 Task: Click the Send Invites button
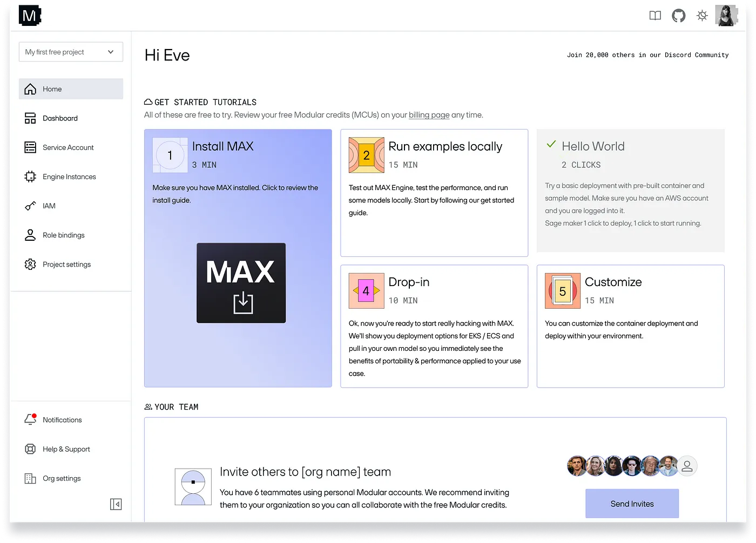click(632, 504)
